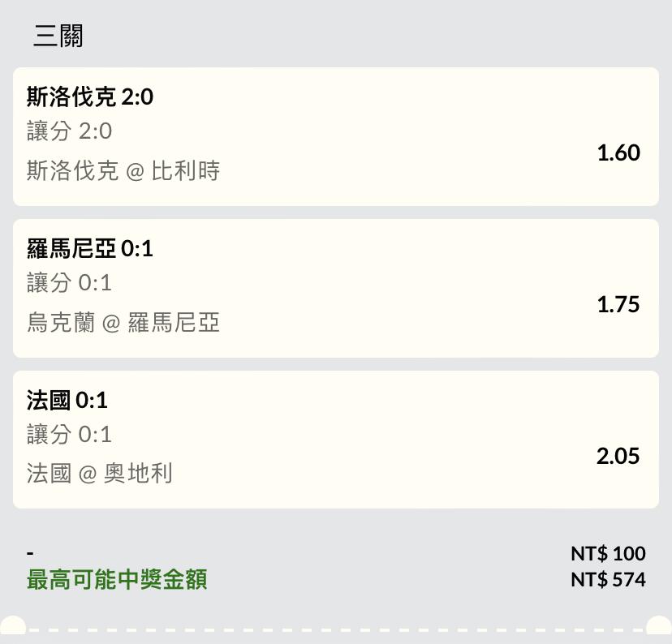Click the 1.60 odds value
672x644 pixels.
tap(618, 152)
